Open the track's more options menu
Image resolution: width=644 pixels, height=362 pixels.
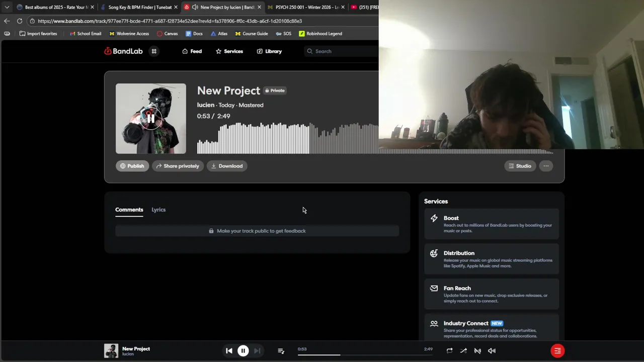click(x=546, y=166)
